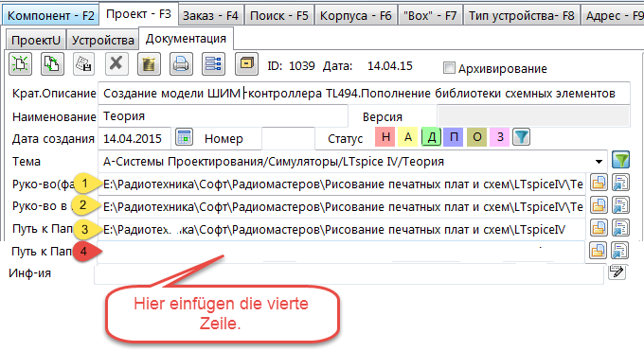644x351 pixels.
Task: Open the Адрес - F9 tab
Action: coord(613,15)
